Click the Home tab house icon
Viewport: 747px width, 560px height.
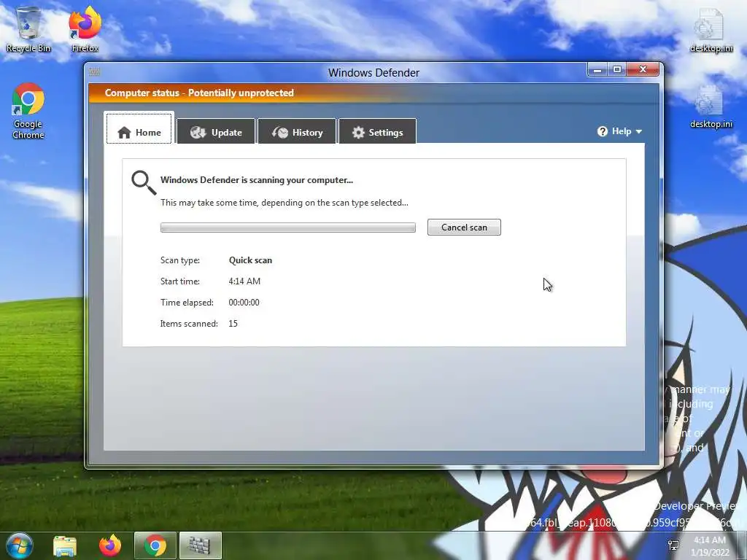124,133
